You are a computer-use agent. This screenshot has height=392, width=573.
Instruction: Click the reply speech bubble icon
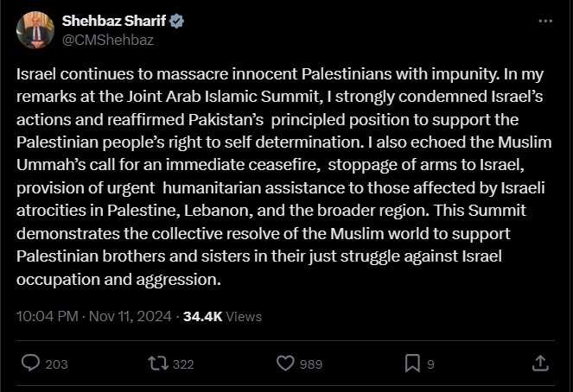tap(30, 364)
